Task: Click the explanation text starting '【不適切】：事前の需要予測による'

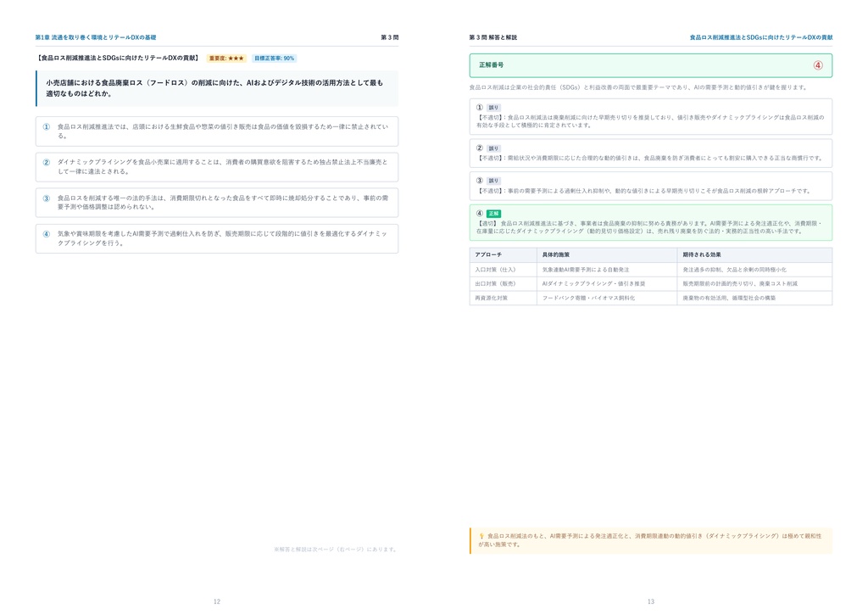Action: pos(644,191)
